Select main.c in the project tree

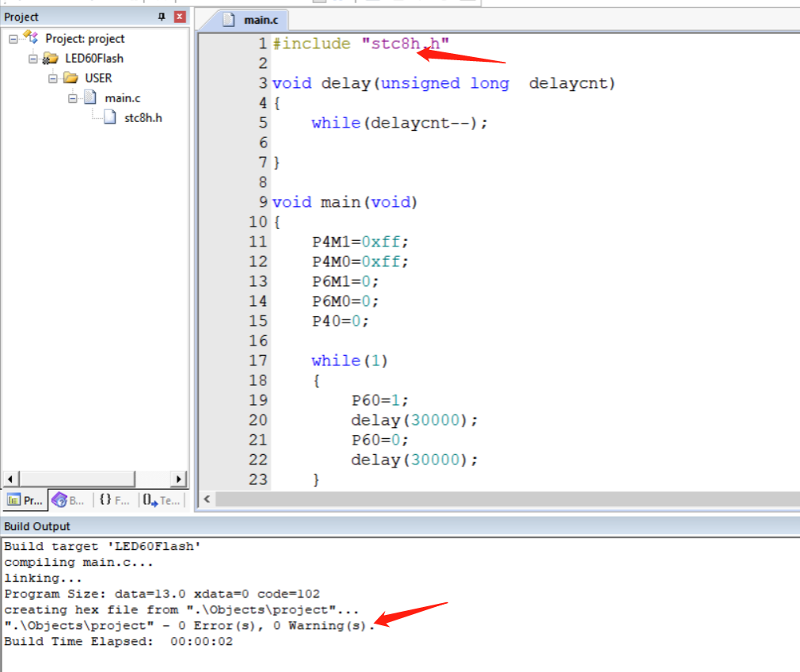(123, 98)
